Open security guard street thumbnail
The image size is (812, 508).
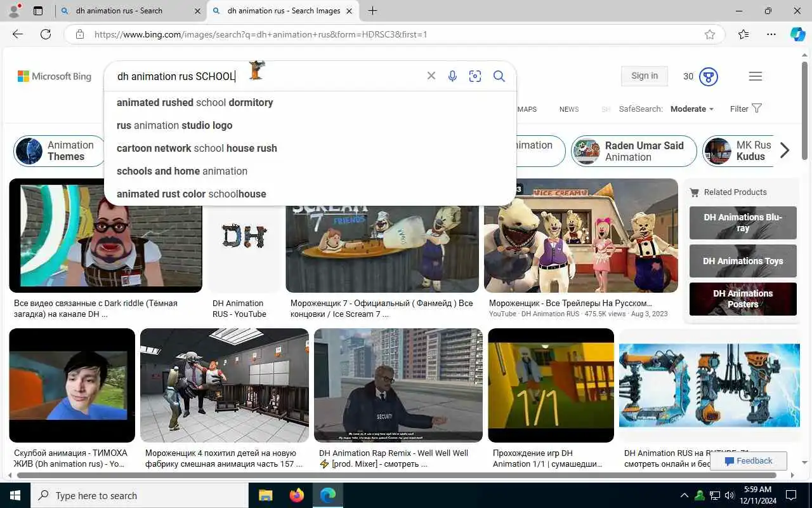coord(398,385)
